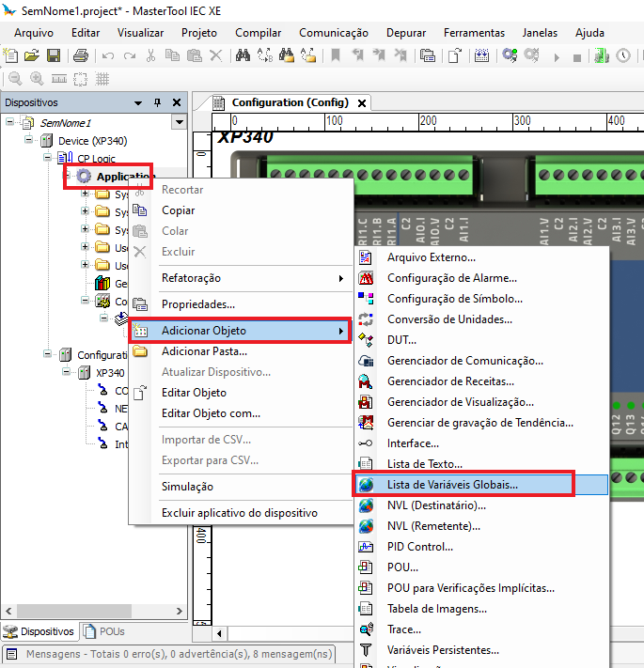Click the Gerenciador de Receitas icon
Viewport: 644px width, 668px height.
(x=367, y=381)
